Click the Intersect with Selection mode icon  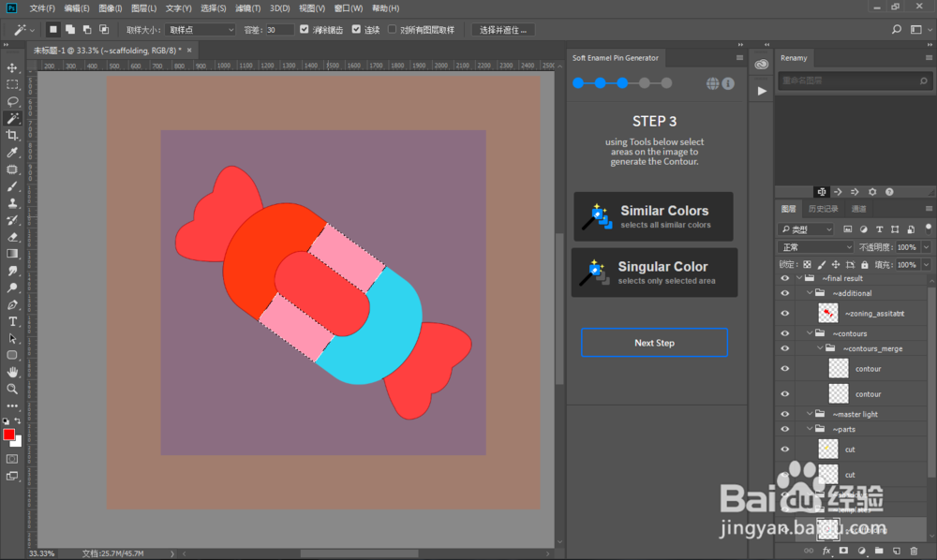pyautogui.click(x=104, y=29)
